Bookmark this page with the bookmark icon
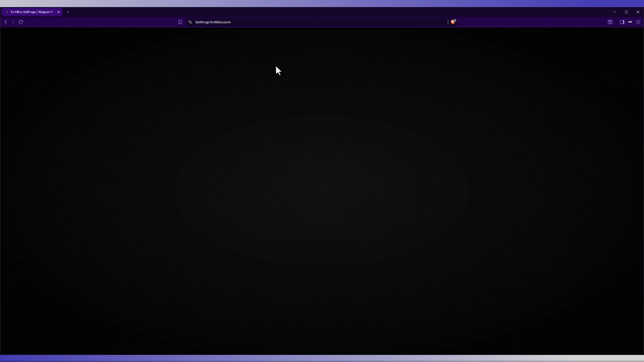644x362 pixels. click(x=180, y=22)
